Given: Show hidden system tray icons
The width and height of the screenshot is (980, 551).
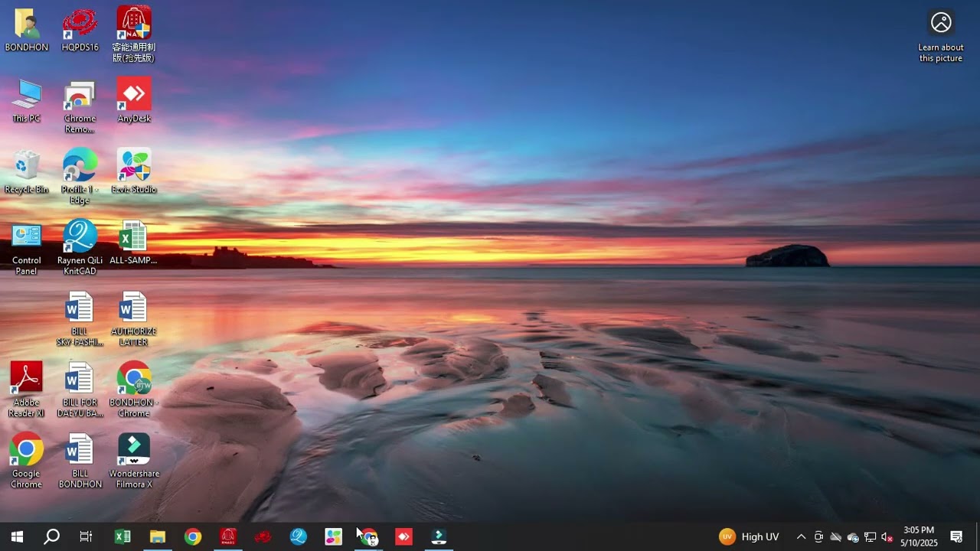Looking at the screenshot, I should [x=801, y=536].
